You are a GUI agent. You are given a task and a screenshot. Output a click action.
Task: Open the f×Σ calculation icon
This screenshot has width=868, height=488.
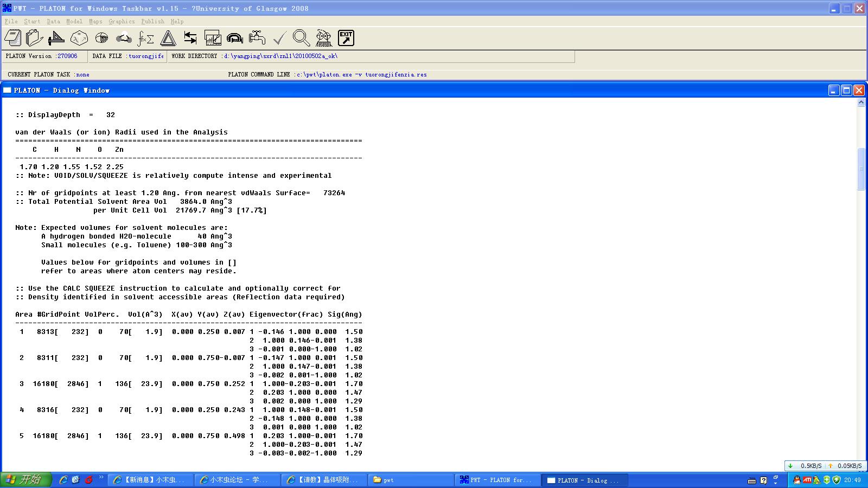pyautogui.click(x=146, y=38)
